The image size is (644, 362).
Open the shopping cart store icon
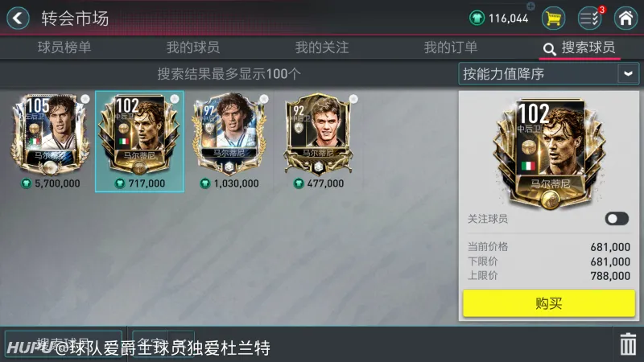tap(553, 18)
